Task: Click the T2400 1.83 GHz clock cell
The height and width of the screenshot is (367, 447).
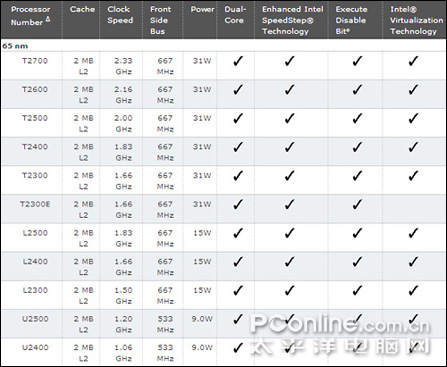Action: click(x=123, y=152)
